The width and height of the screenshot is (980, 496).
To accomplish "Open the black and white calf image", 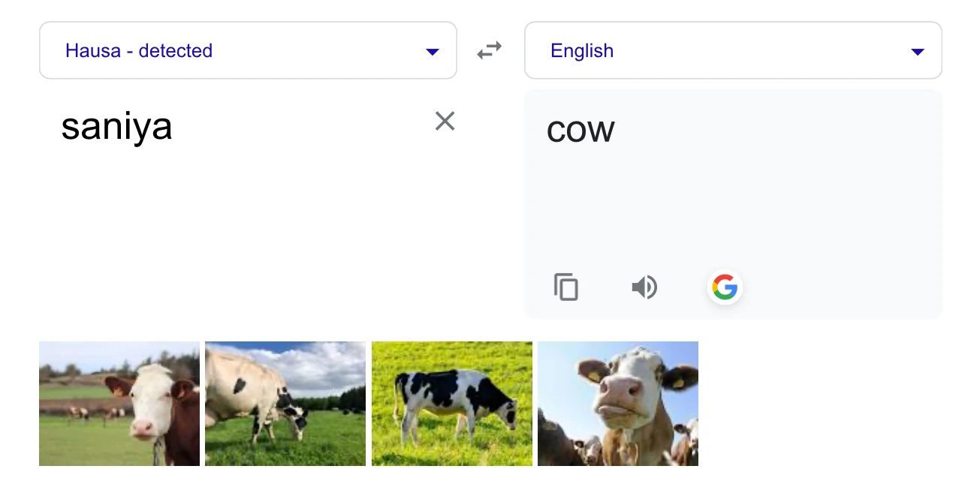I will click(452, 404).
